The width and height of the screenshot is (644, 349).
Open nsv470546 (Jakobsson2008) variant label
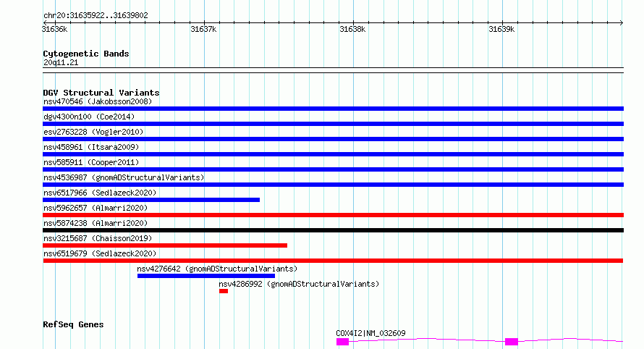[98, 101]
